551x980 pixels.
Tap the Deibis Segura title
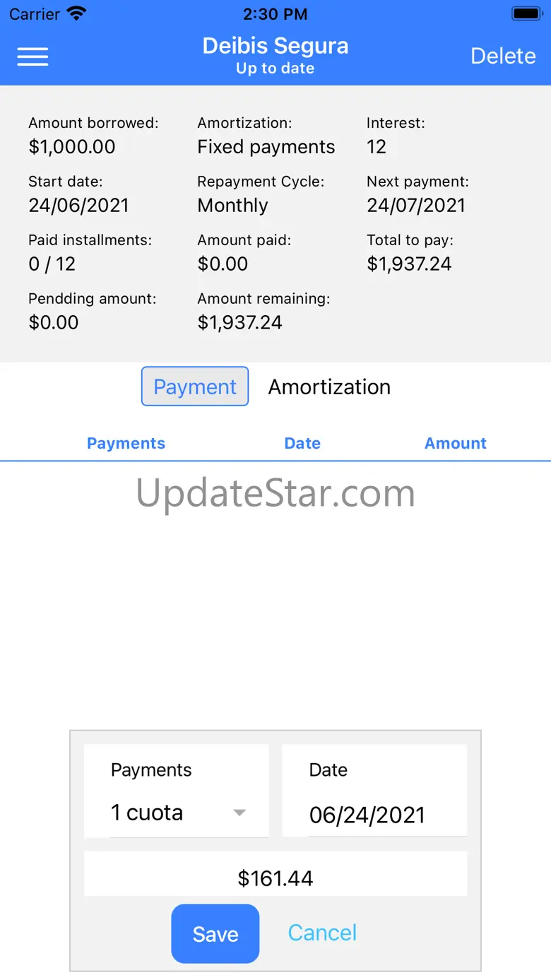click(275, 46)
